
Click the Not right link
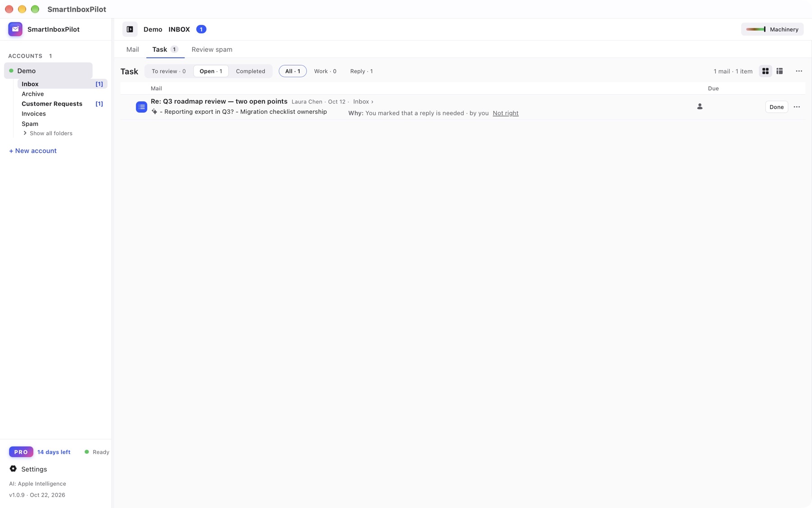click(x=505, y=113)
